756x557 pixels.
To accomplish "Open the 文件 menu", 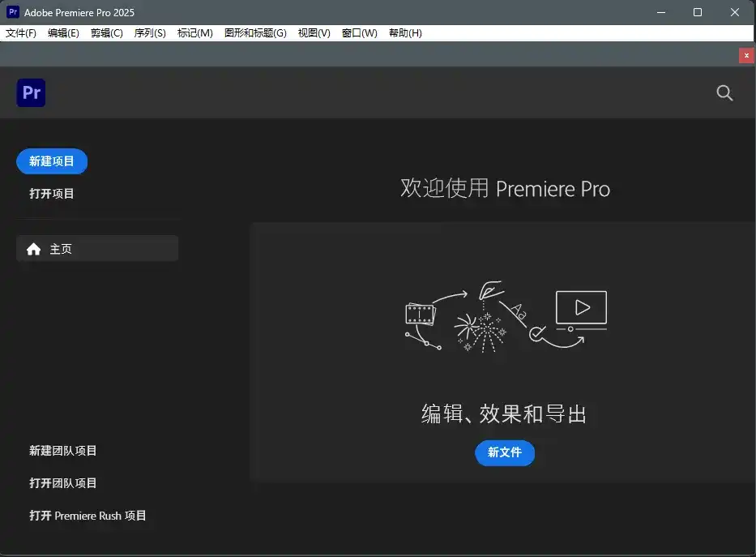I will click(x=21, y=32).
